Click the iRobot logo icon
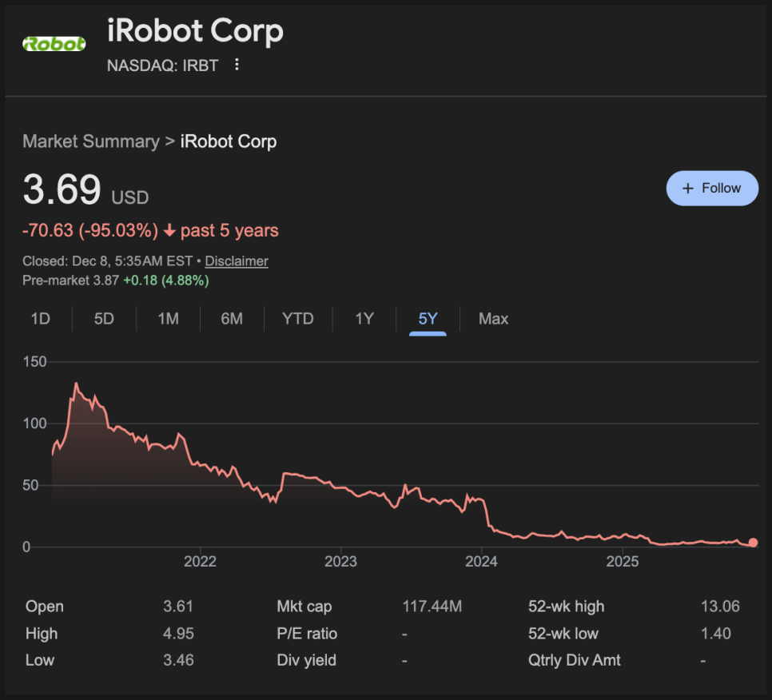 pos(54,44)
